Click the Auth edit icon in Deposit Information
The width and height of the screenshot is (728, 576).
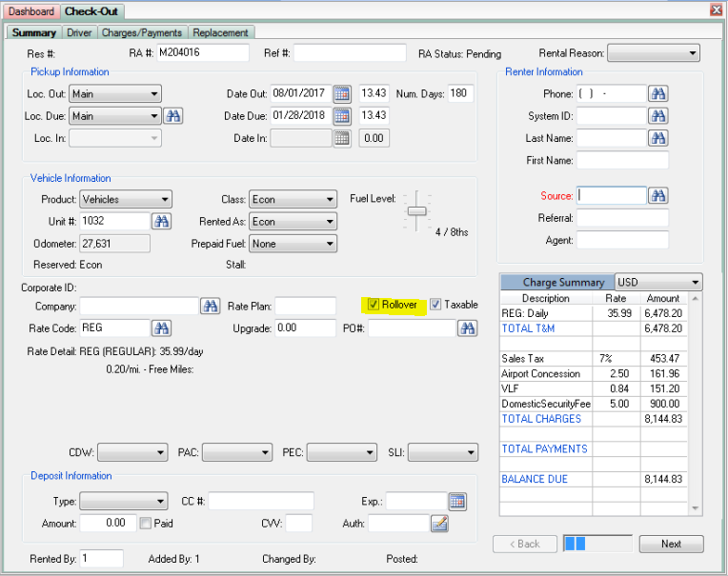pyautogui.click(x=439, y=523)
